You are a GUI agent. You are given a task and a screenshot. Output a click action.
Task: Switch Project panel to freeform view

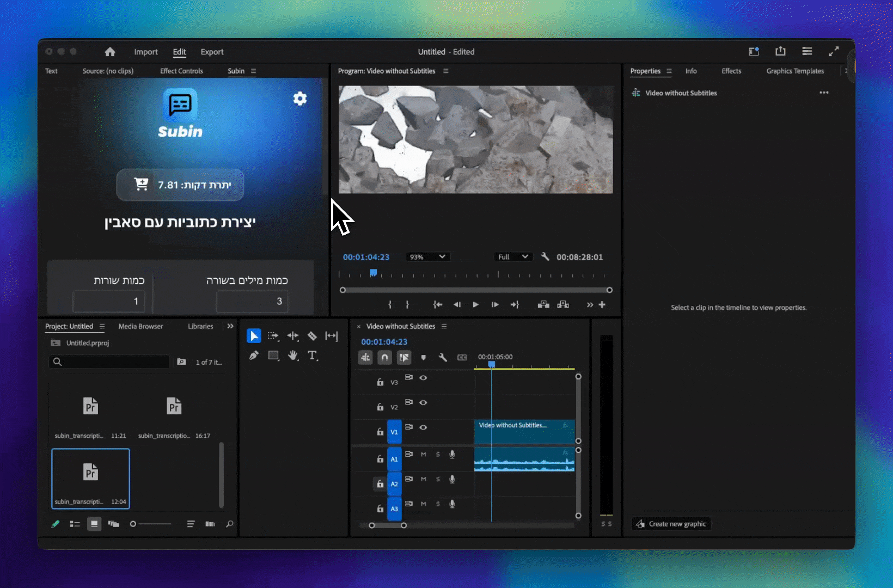pyautogui.click(x=113, y=524)
